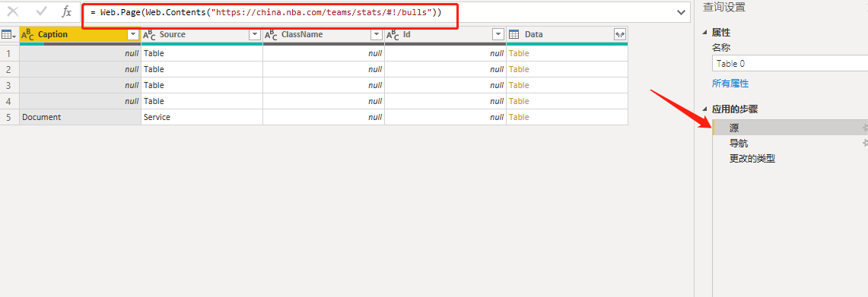Viewport: 868px width, 297px height.
Task: Select the 源 applied step
Action: pyautogui.click(x=790, y=128)
